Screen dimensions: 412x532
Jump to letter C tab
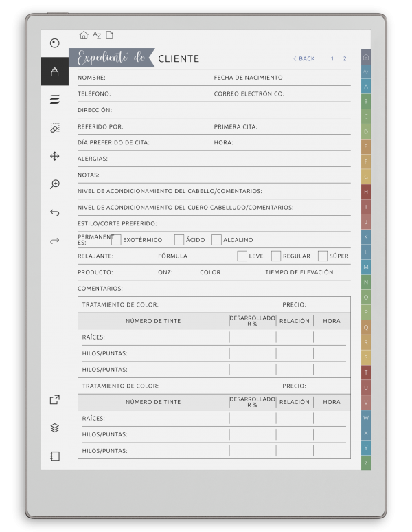click(x=366, y=116)
